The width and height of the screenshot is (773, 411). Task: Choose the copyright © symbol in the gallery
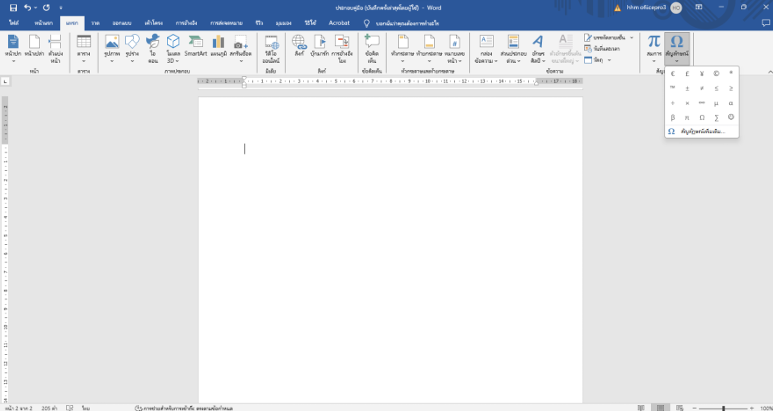pos(716,73)
